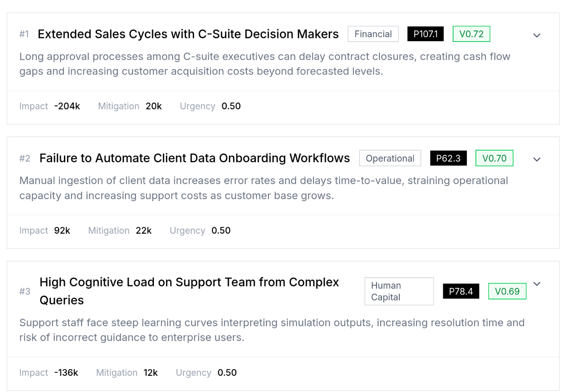Click the #1 rank number
The height and width of the screenshot is (392, 564).
24,34
